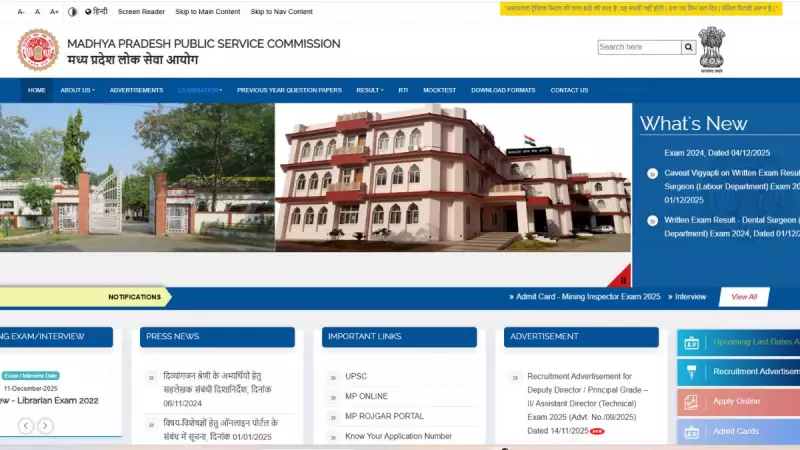Screen dimensions: 800x450
Task: Click arrow icon beside Deputy Director advertisement
Action: [x=515, y=378]
